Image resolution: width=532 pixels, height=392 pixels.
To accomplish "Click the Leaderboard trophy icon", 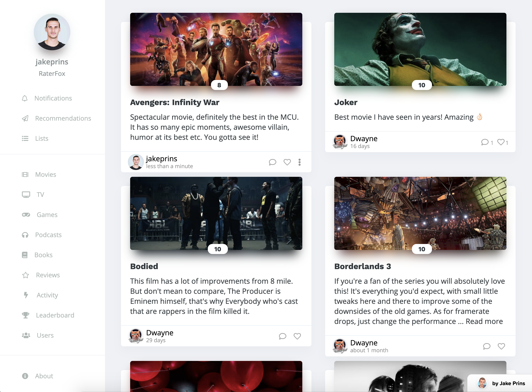I will click(x=25, y=315).
